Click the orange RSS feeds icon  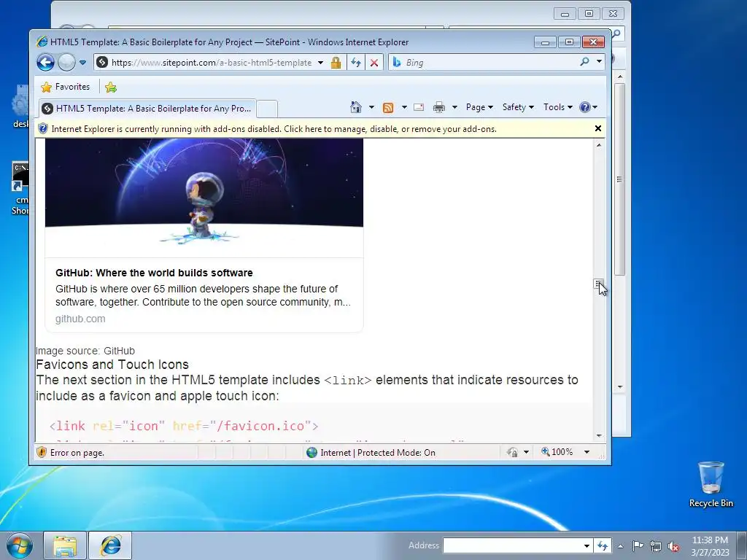[x=388, y=108]
